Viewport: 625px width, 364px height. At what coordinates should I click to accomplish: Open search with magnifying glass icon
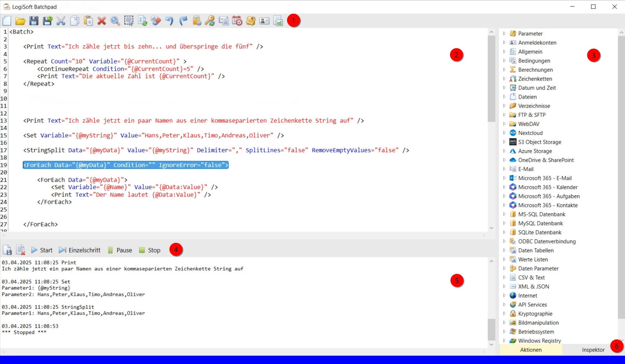click(115, 21)
